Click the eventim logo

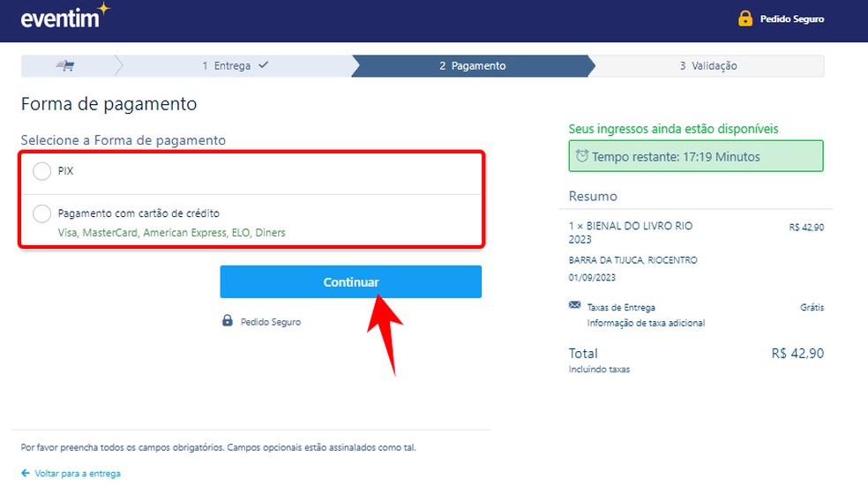point(65,17)
